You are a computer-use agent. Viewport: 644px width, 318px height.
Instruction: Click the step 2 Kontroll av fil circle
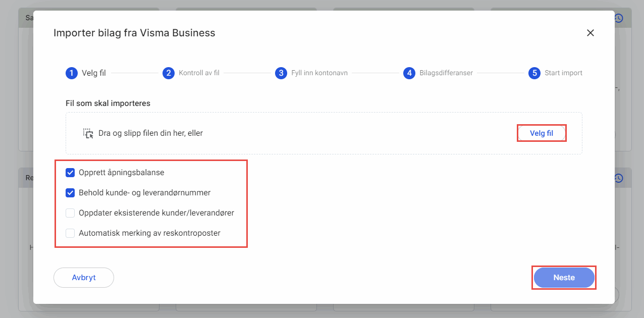169,73
